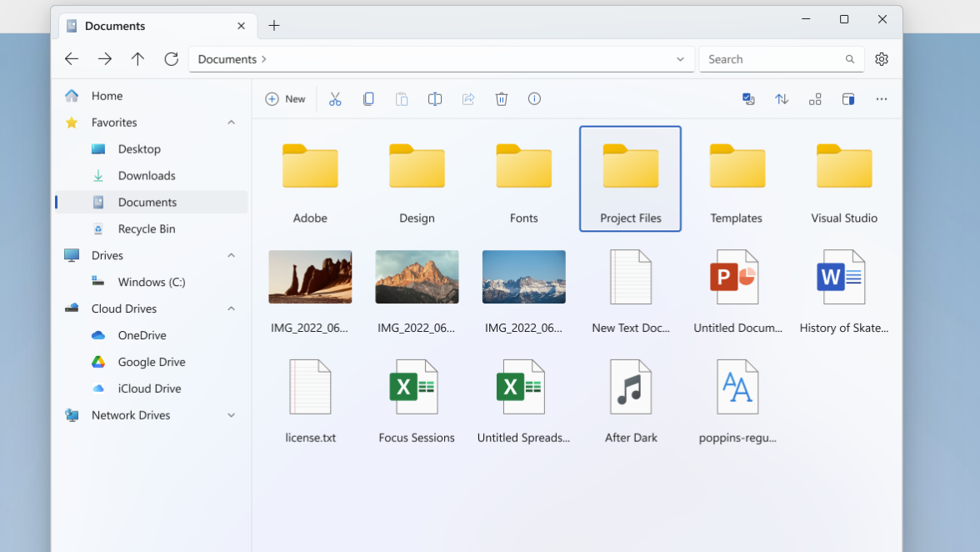Viewport: 980px width, 552px height.
Task: Click the New button
Action: click(285, 98)
